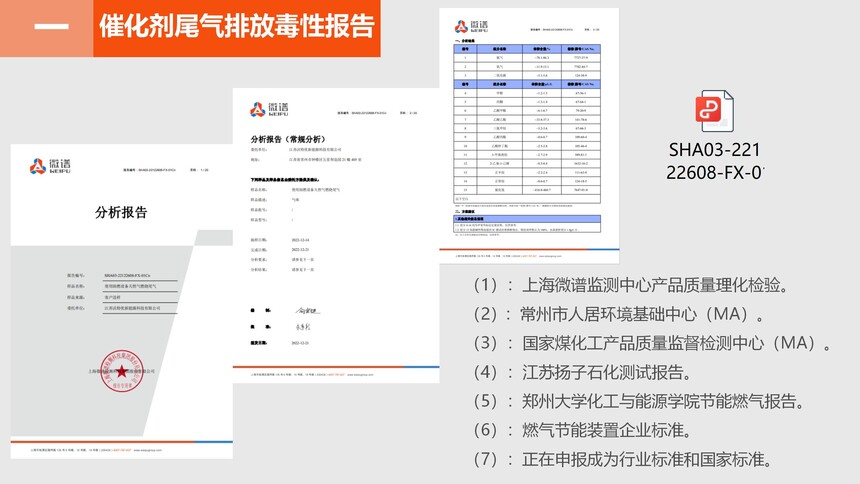The height and width of the screenshot is (484, 860).
Task: Click item (1) 上海微谱监测中心产品质量理化检验
Action: tap(631, 285)
